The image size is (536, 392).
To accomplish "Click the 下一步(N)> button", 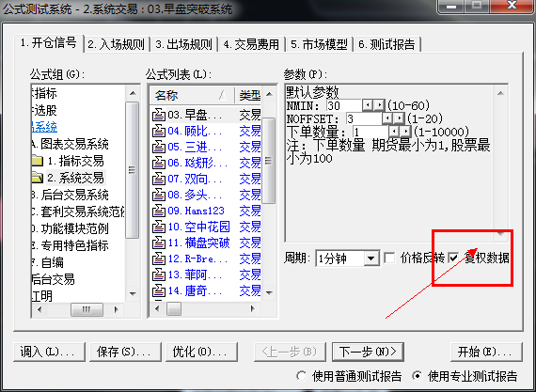I will [x=368, y=352].
